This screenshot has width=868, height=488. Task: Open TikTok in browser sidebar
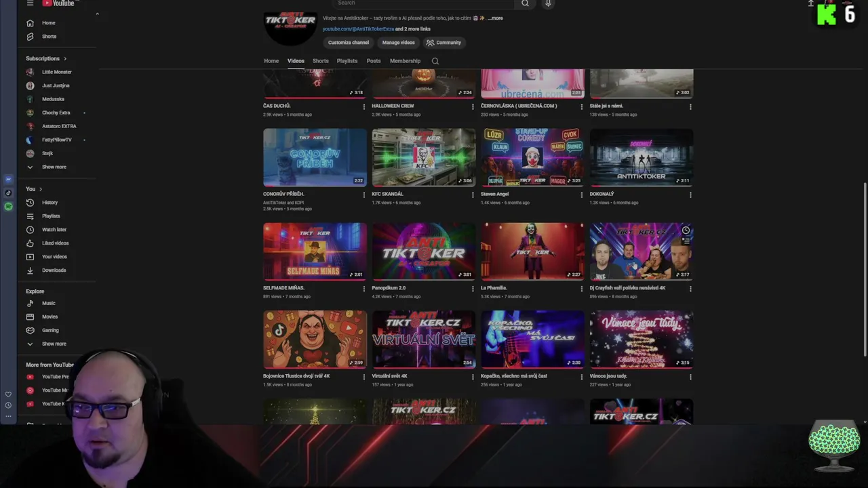tap(8, 193)
